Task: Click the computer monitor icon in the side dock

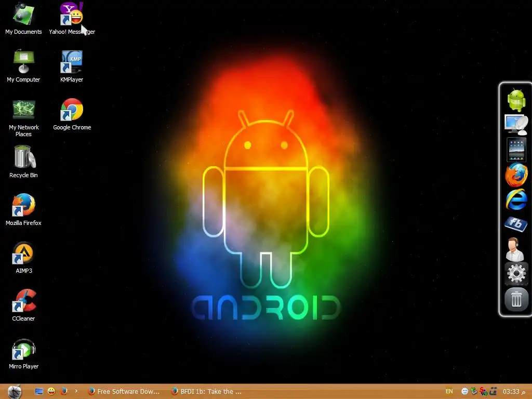Action: (x=516, y=125)
